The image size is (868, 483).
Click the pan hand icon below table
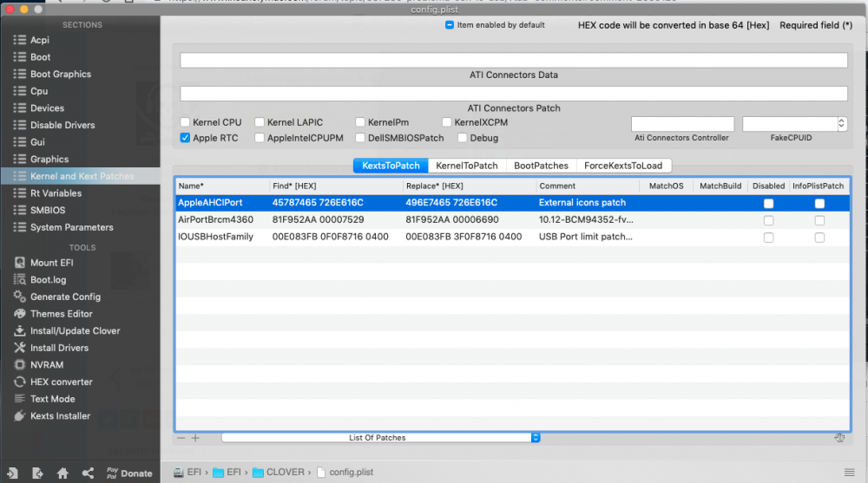pos(839,438)
